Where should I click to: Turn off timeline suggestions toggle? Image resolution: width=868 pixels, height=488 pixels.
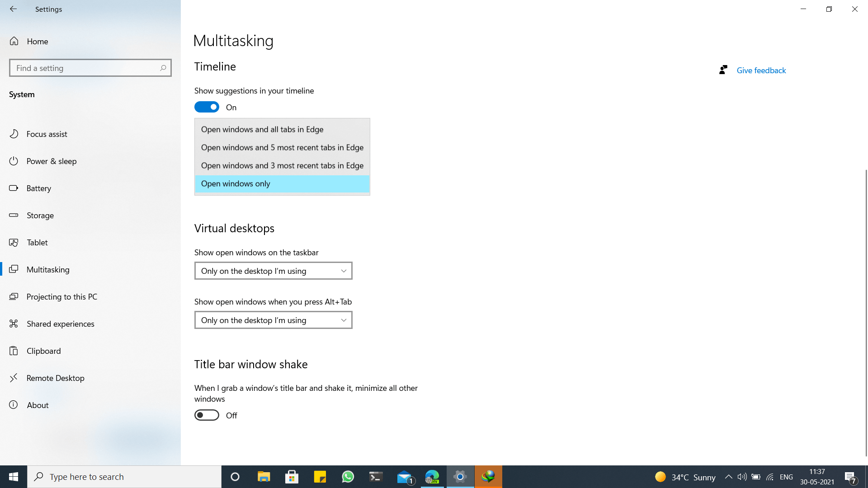click(x=207, y=107)
